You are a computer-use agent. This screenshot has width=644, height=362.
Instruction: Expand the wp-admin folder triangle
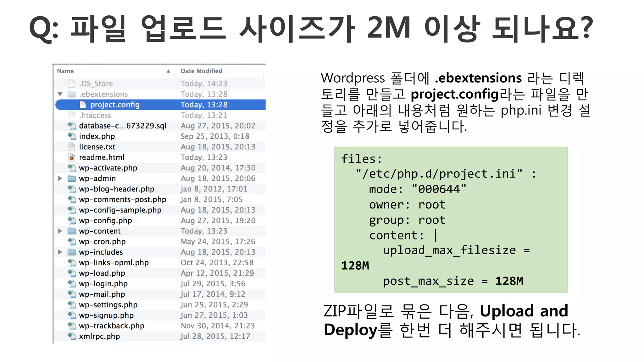(60, 178)
